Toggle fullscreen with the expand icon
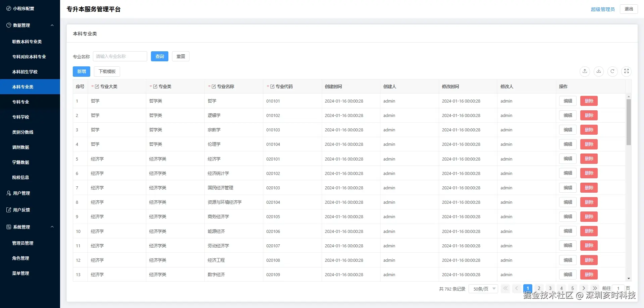Viewport: 644px width, 308px height. pyautogui.click(x=627, y=71)
